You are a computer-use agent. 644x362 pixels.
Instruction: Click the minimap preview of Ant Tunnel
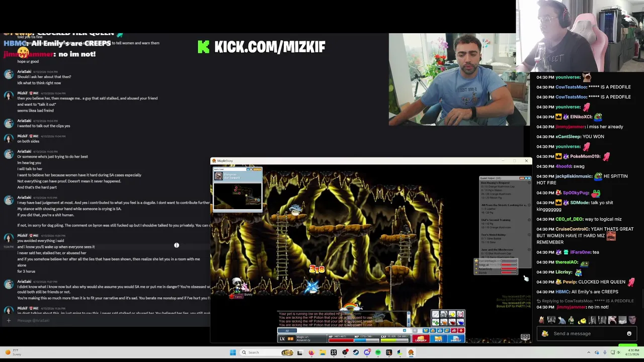(237, 196)
